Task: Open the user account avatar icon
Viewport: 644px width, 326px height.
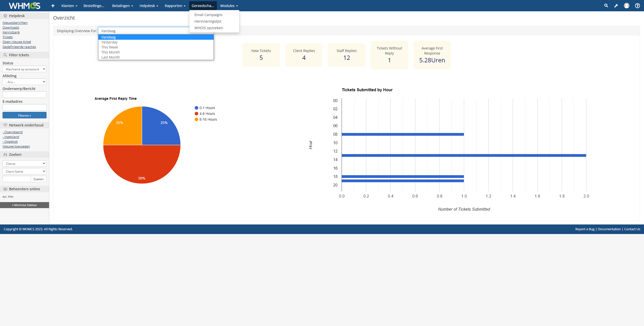Action: tap(626, 6)
